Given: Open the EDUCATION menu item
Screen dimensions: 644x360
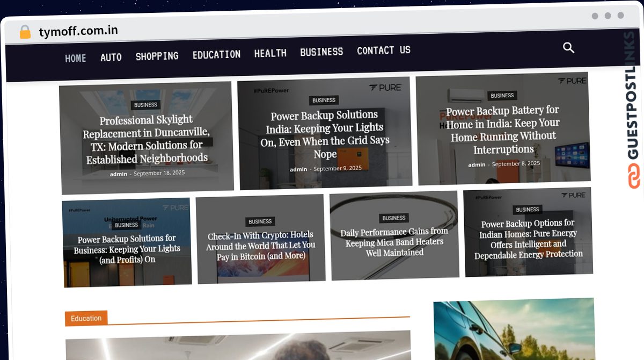Looking at the screenshot, I should pos(216,54).
